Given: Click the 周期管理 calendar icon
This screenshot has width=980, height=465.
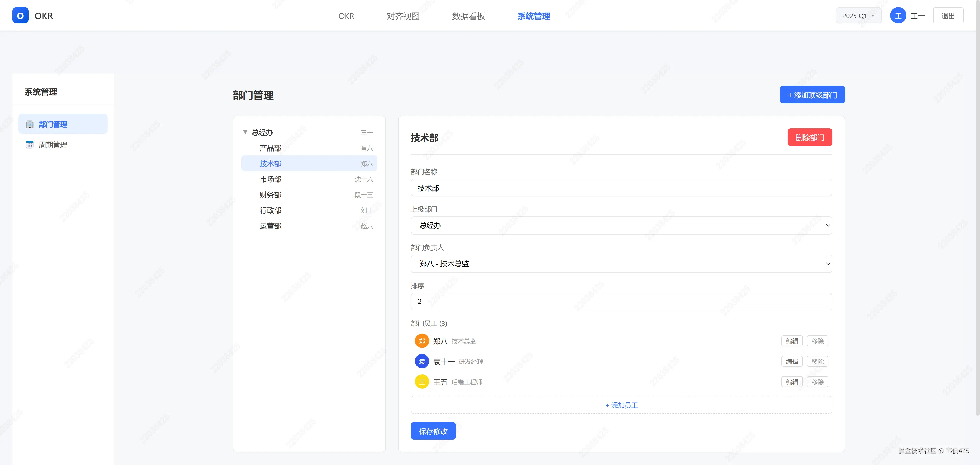Looking at the screenshot, I should tap(30, 145).
